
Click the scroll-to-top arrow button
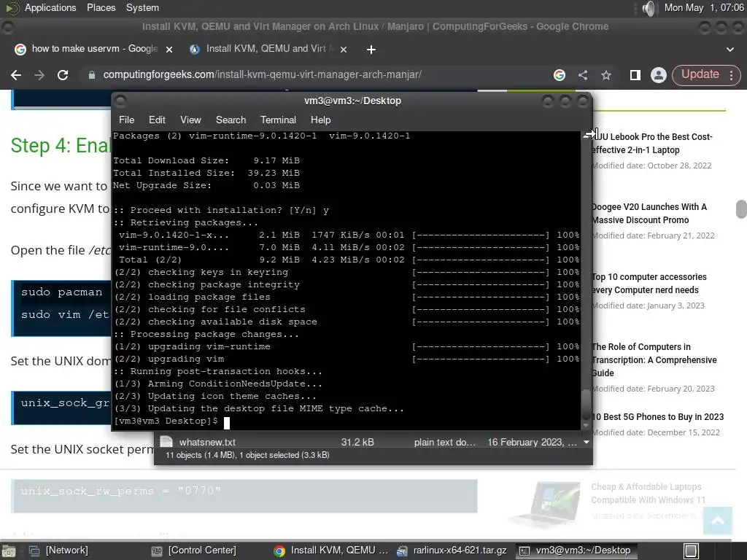[718, 521]
